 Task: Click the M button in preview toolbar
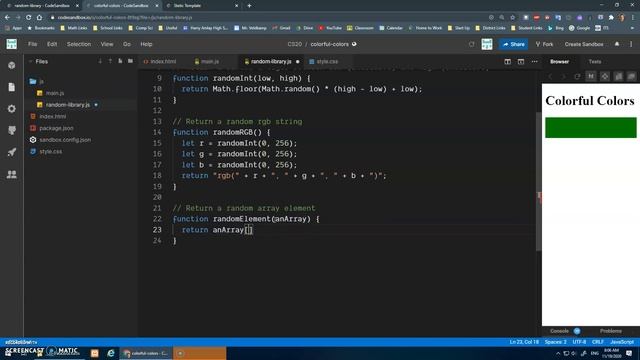click(591, 76)
